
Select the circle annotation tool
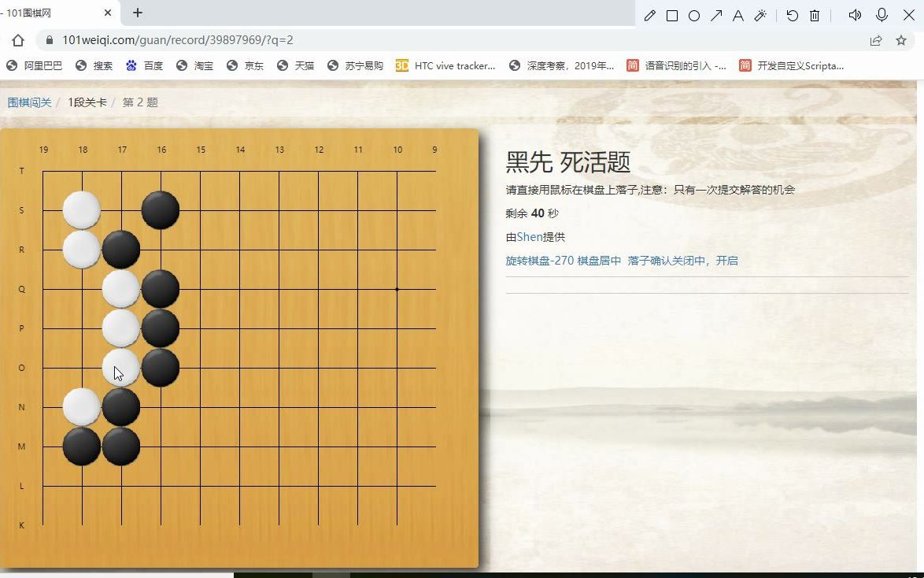[x=694, y=16]
